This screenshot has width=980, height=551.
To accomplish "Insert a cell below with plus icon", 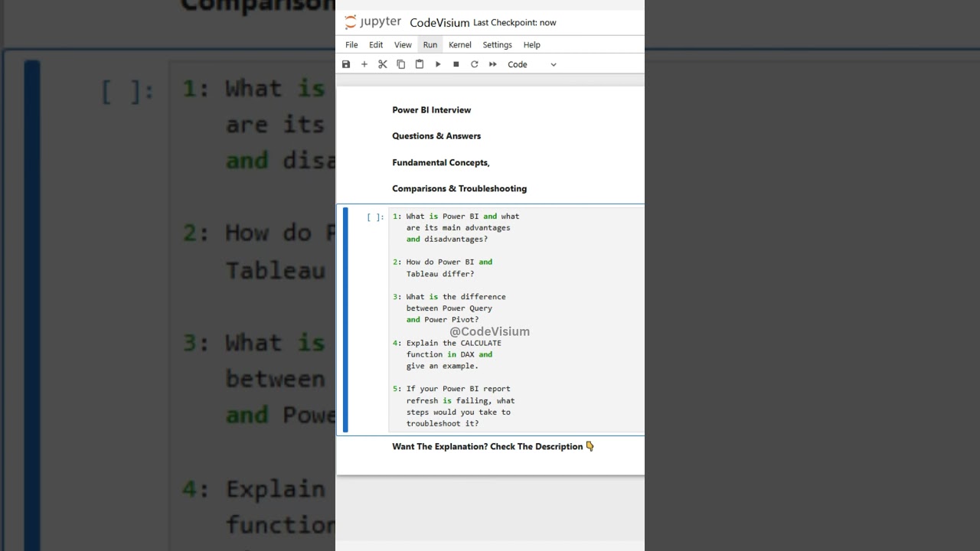I will point(364,64).
